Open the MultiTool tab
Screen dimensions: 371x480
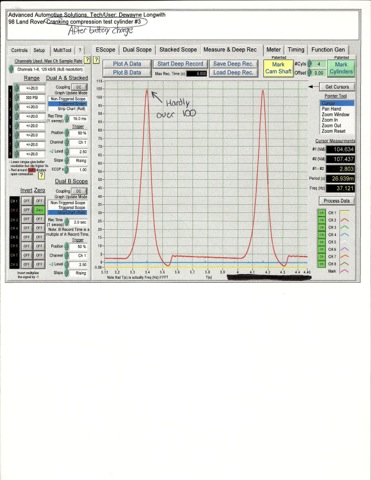[x=62, y=50]
